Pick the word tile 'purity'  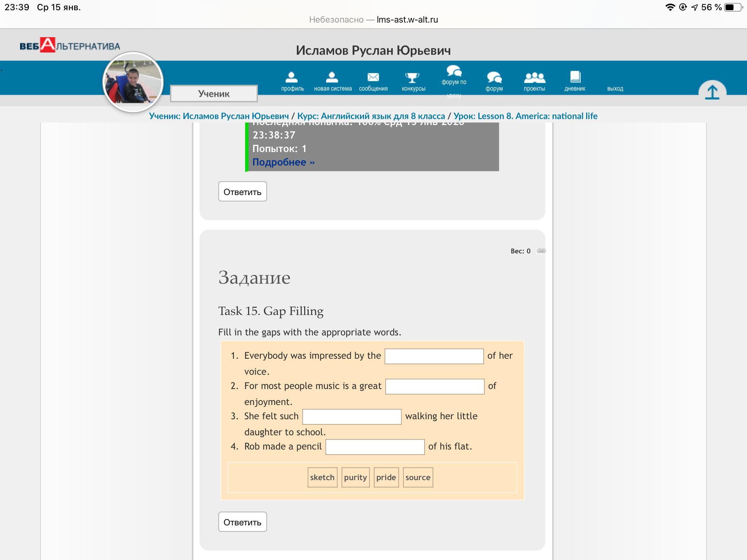pos(355,477)
